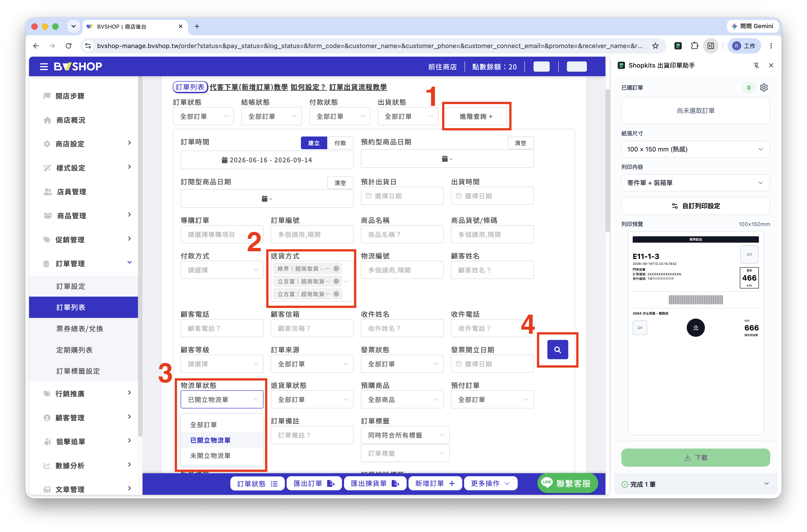
Task: Close the Shopkits side panel
Action: (771, 66)
